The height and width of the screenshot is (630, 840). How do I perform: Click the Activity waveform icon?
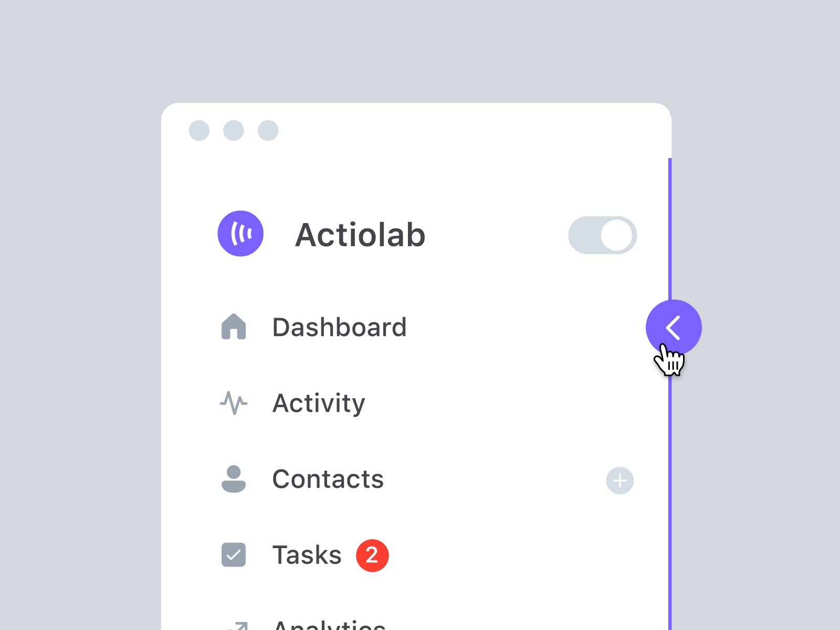pos(234,403)
